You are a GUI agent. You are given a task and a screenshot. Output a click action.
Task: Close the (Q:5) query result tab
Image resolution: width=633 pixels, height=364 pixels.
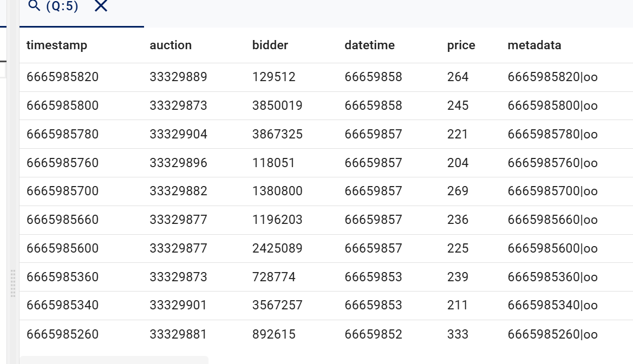[101, 6]
